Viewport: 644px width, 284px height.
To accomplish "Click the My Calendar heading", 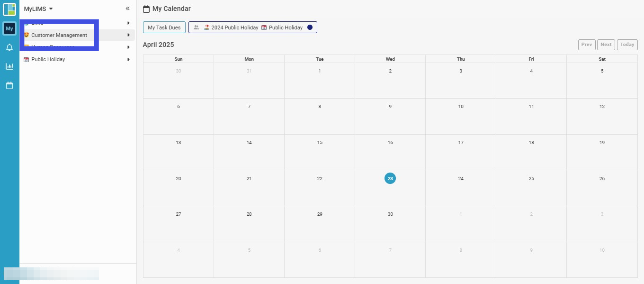I will click(171, 9).
